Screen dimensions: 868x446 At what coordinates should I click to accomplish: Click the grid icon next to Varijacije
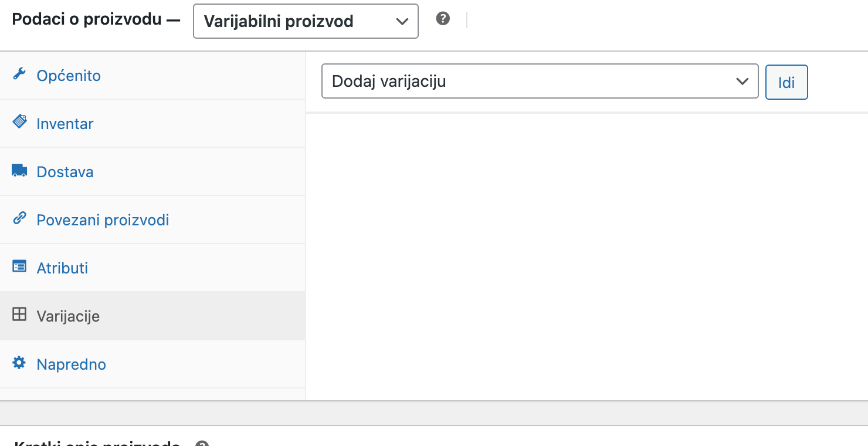19,314
